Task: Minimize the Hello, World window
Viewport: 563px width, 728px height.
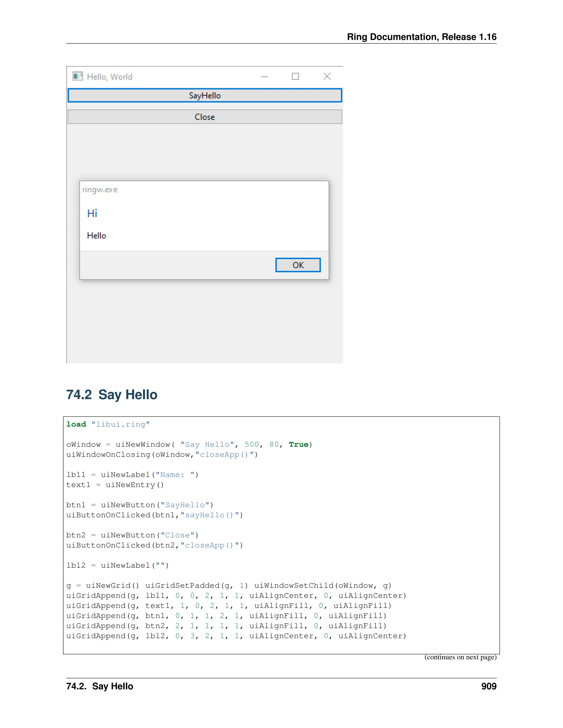Action: (264, 77)
